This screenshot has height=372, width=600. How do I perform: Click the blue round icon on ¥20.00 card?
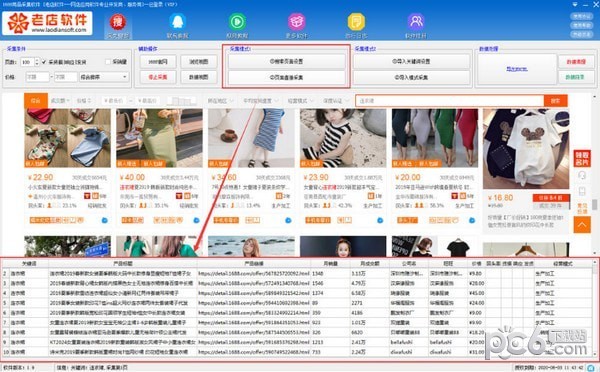472,220
